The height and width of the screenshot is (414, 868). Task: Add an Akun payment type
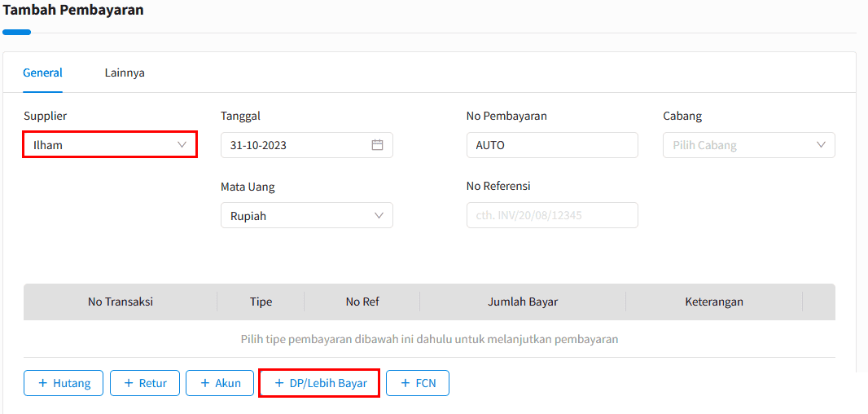pyautogui.click(x=220, y=383)
